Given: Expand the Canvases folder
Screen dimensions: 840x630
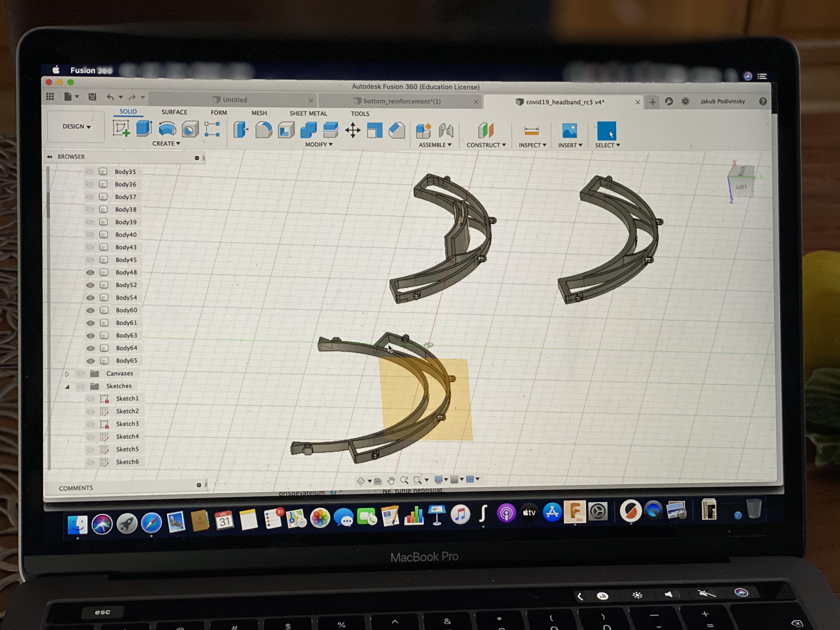Looking at the screenshot, I should click(67, 374).
